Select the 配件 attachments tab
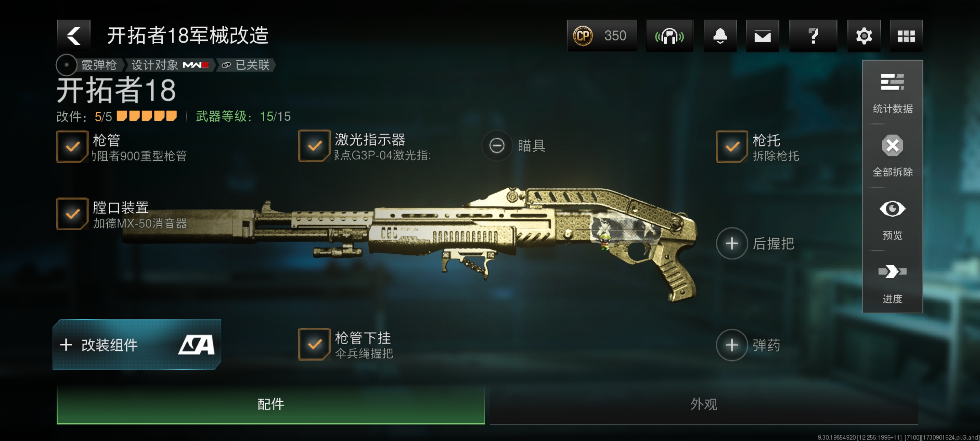The image size is (980, 441). pos(271,404)
